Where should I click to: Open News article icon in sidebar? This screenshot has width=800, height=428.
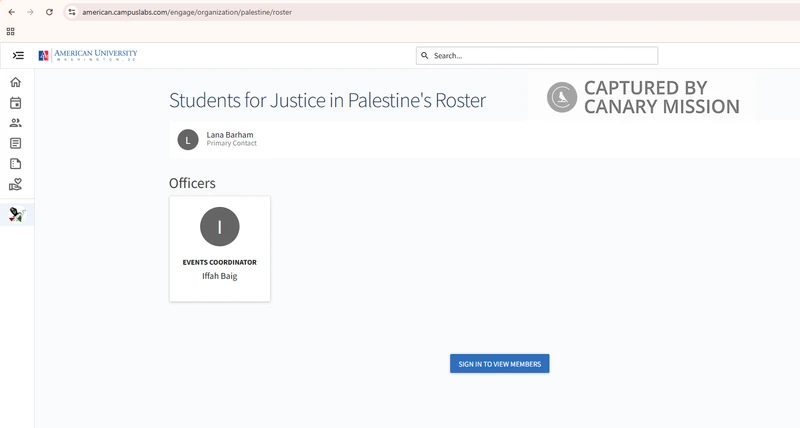pyautogui.click(x=16, y=143)
